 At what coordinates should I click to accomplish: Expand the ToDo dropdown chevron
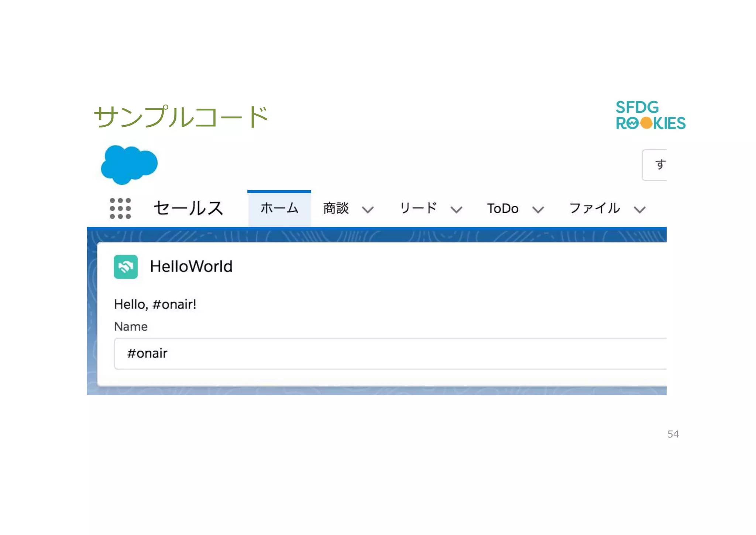538,210
